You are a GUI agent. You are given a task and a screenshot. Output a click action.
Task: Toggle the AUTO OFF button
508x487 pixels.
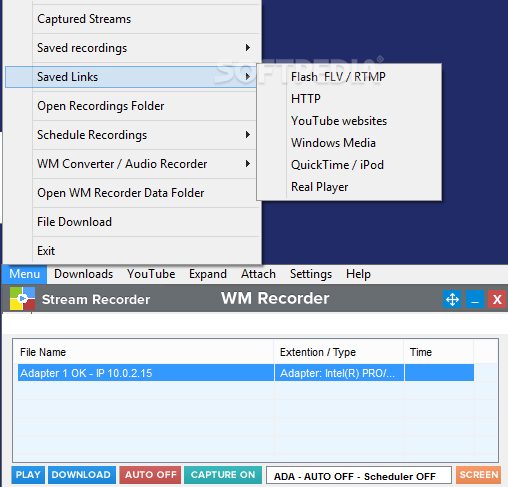point(150,475)
